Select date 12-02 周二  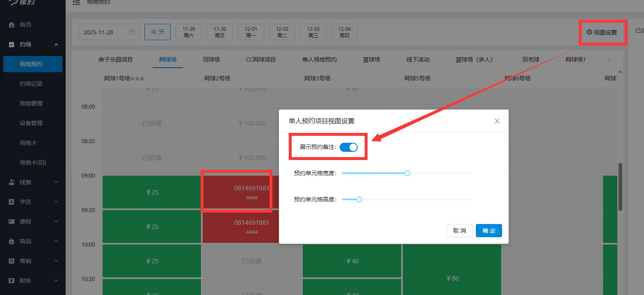(282, 32)
